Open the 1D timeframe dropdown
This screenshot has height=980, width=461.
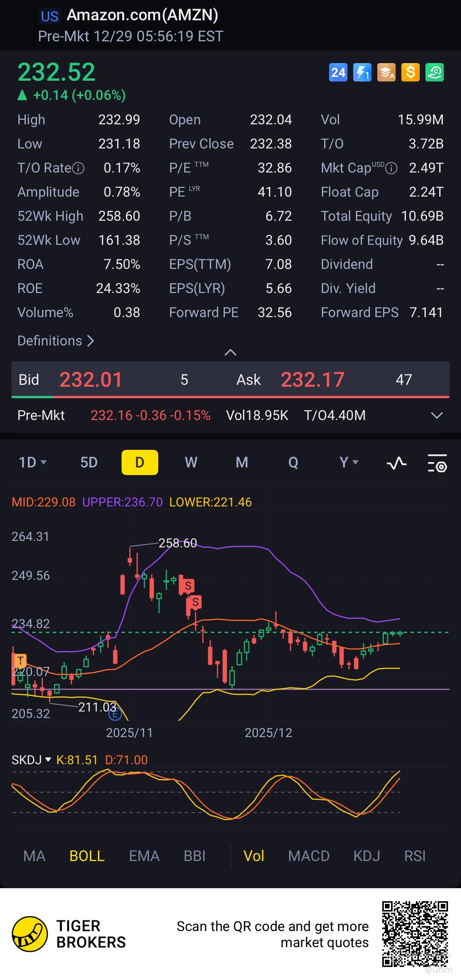[x=33, y=462]
